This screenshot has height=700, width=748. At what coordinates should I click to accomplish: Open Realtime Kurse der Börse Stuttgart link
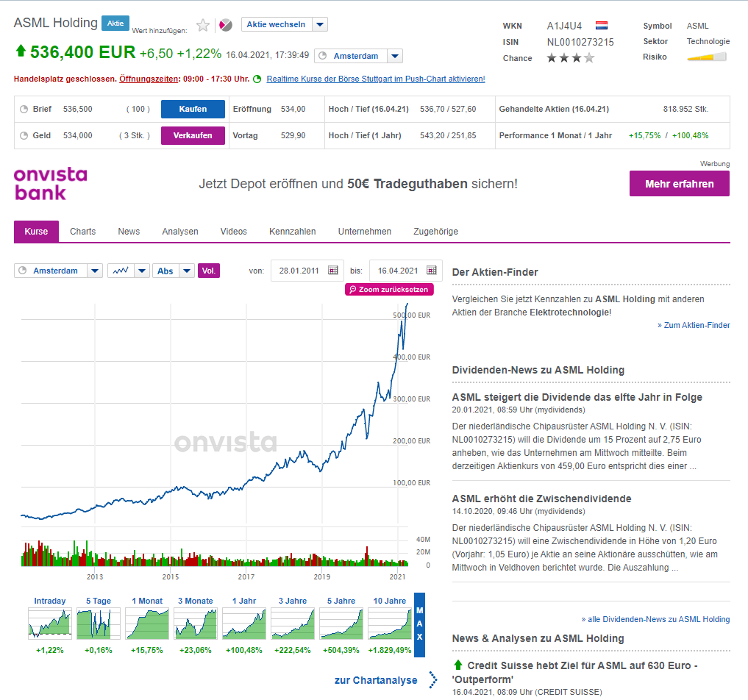376,79
